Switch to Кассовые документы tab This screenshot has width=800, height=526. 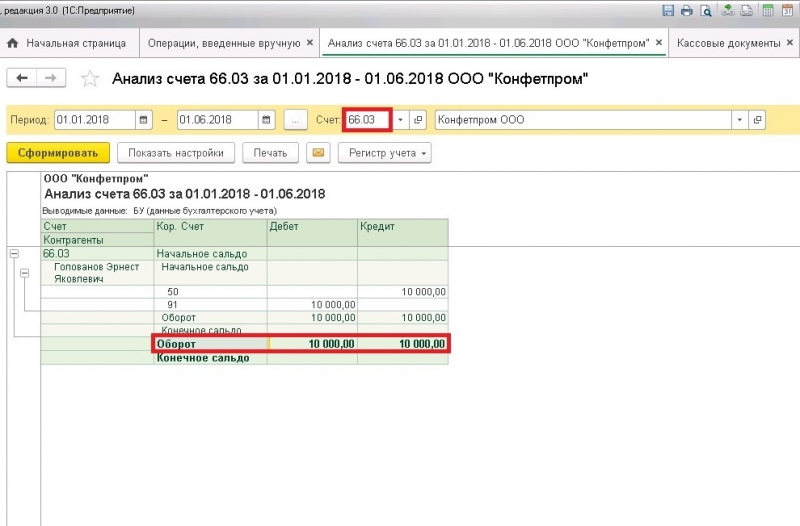(728, 44)
